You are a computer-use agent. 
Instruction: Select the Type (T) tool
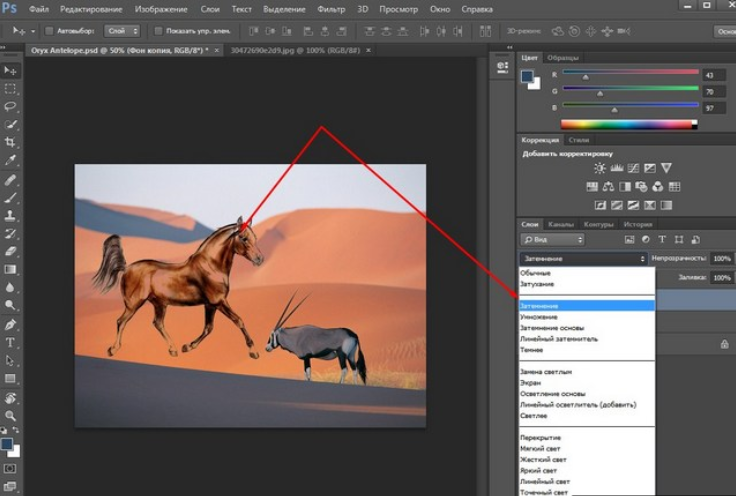click(11, 342)
